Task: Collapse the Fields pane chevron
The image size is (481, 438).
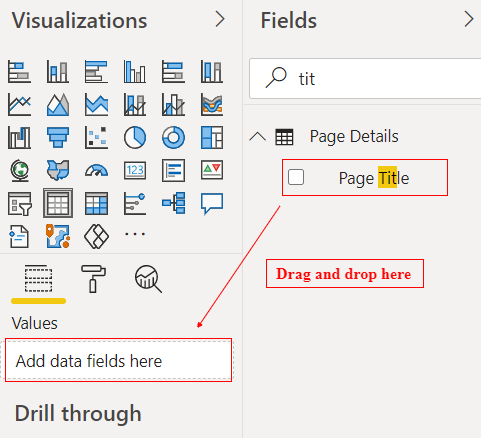Action: (x=469, y=19)
